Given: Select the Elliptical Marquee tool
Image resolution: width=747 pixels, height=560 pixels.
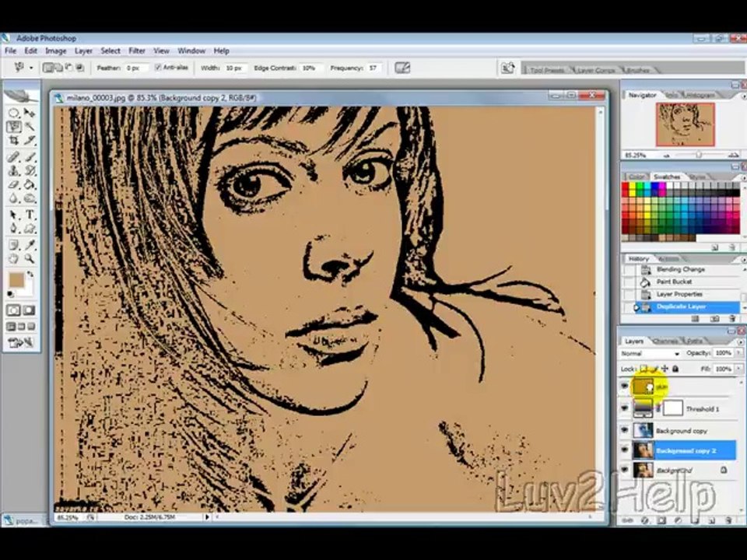Looking at the screenshot, I should pos(14,113).
